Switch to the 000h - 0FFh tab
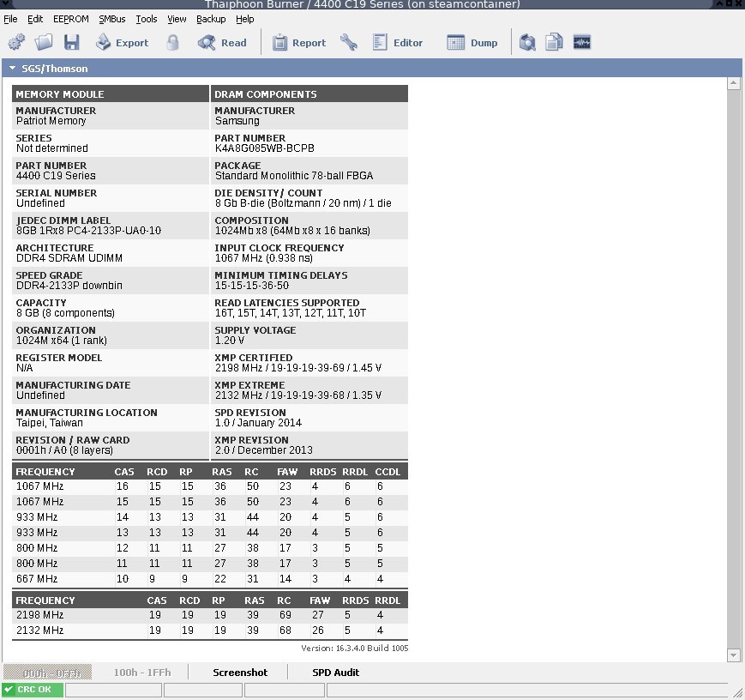 click(47, 673)
